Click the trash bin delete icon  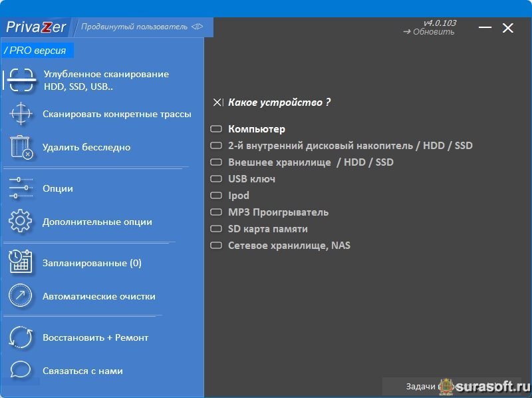21,147
